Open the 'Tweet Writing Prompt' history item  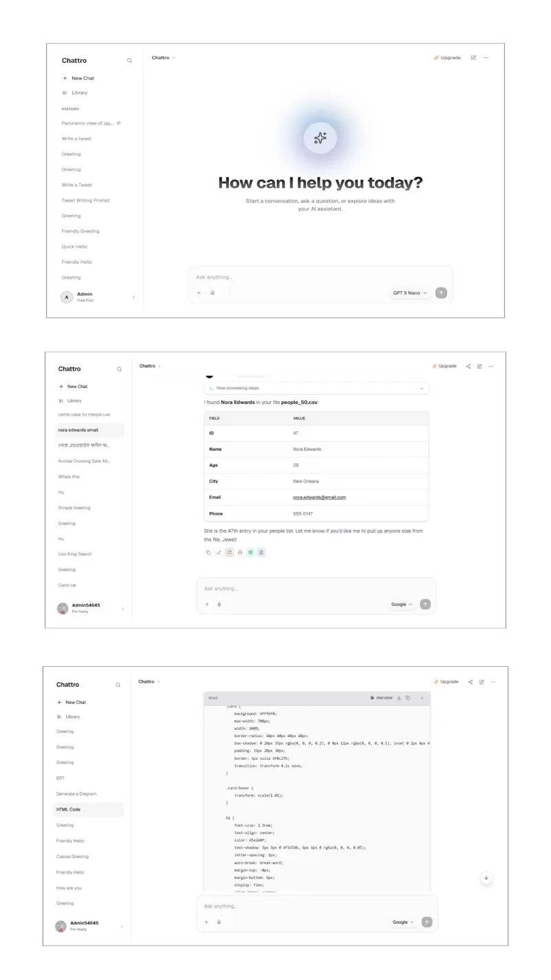(x=86, y=200)
